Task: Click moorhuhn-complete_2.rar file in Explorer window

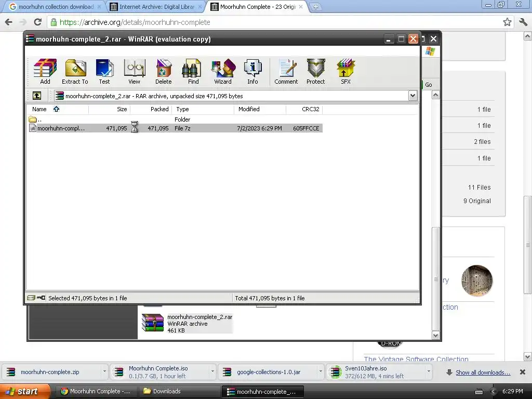Action: pos(187,323)
